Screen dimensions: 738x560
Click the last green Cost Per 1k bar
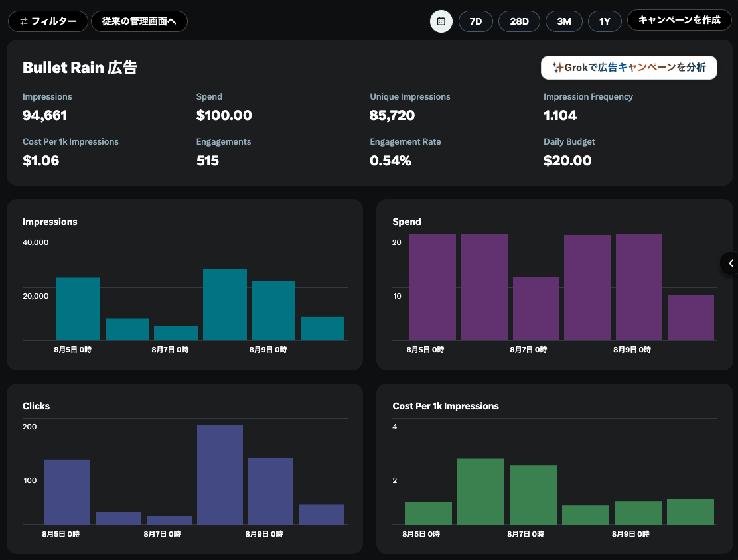click(690, 512)
